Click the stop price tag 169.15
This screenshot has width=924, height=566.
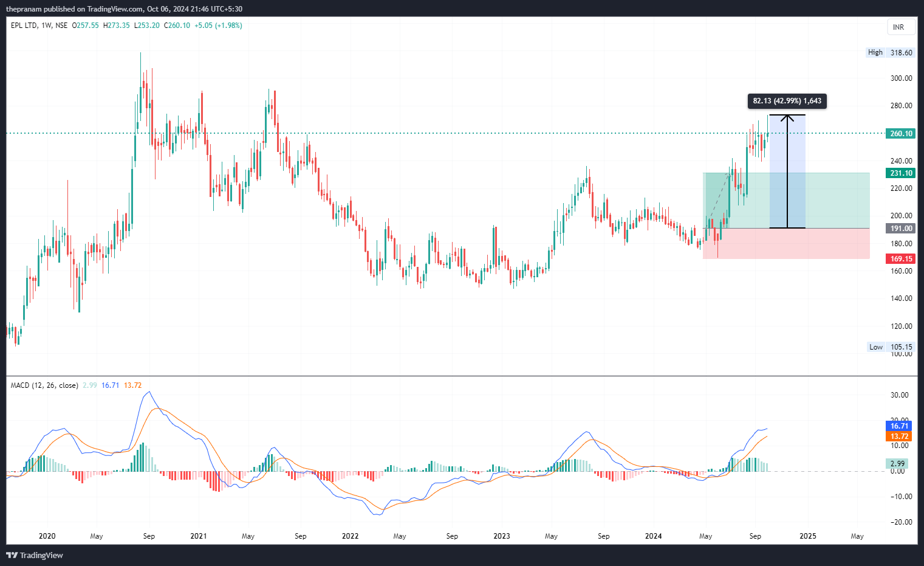point(901,259)
